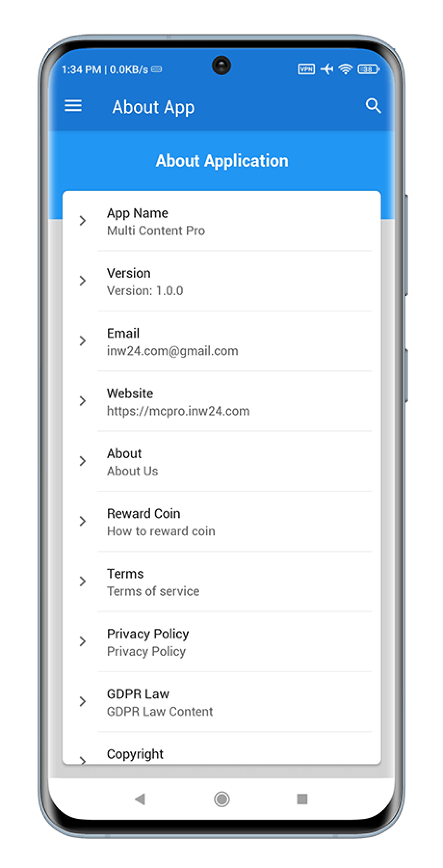Tap the Android back navigation button

(x=140, y=799)
